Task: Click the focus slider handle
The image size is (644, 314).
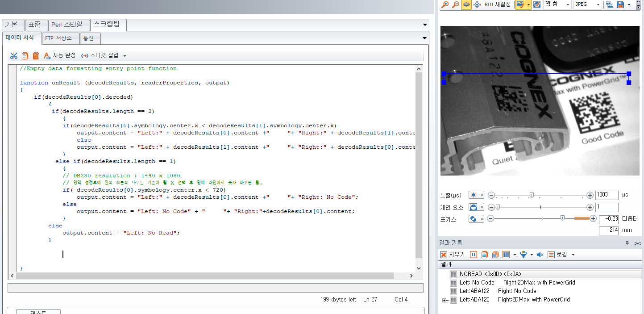Action: coord(562,218)
